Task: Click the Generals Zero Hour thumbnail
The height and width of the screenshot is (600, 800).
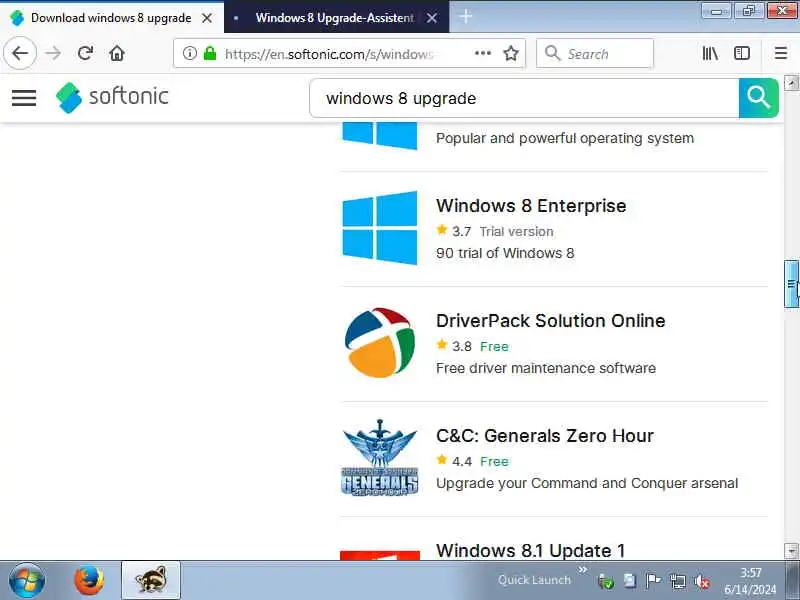Action: point(380,458)
